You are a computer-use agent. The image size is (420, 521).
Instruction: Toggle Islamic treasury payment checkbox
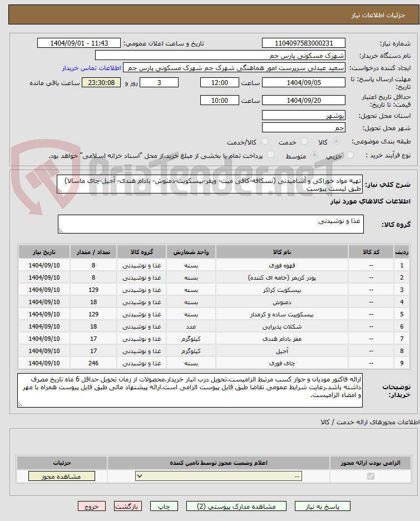271,155
